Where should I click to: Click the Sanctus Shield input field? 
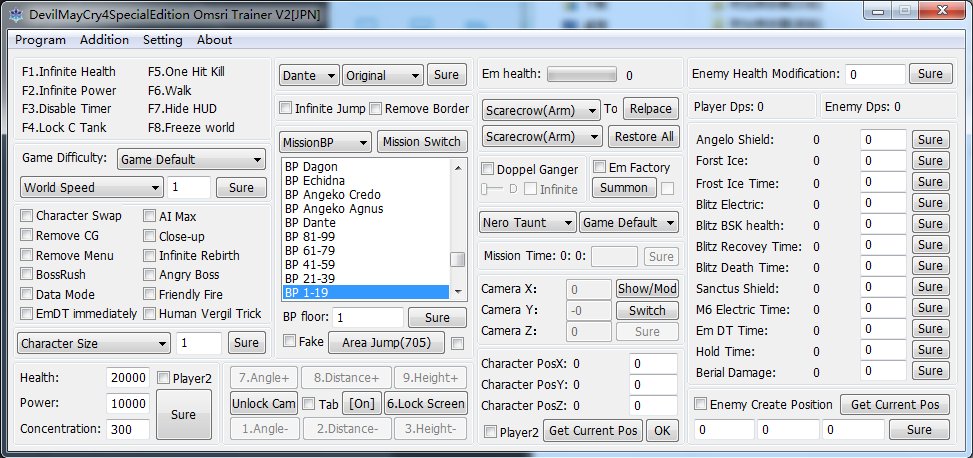[x=884, y=287]
